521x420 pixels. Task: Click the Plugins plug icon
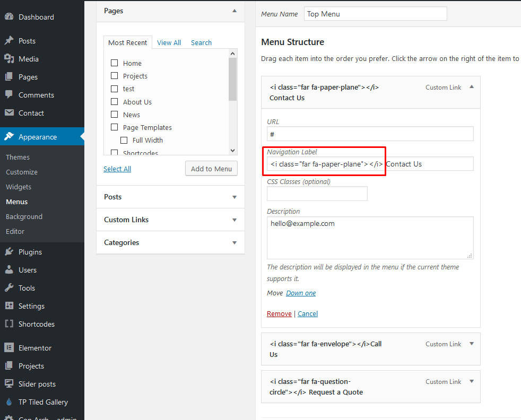pos(9,252)
